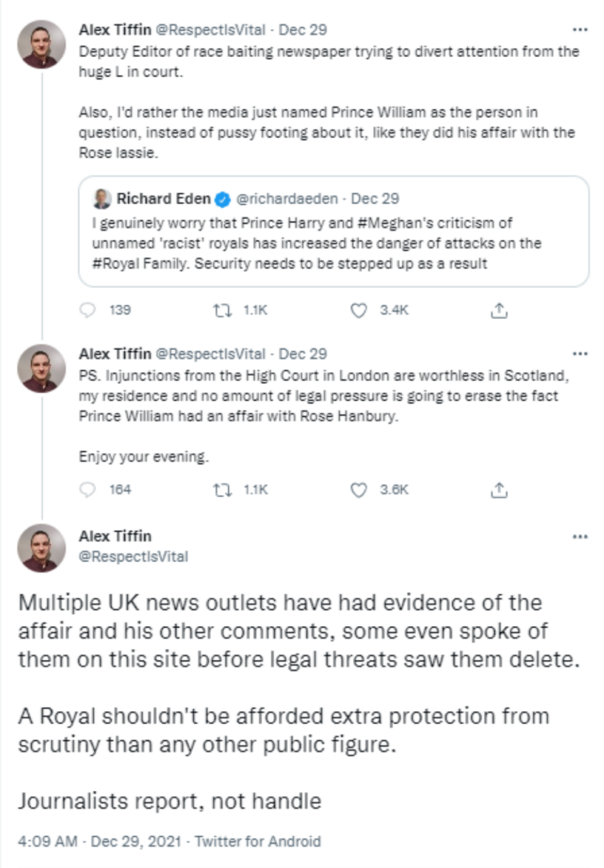
Task: Like the tweet with 3.4K likes
Action: coord(359,311)
